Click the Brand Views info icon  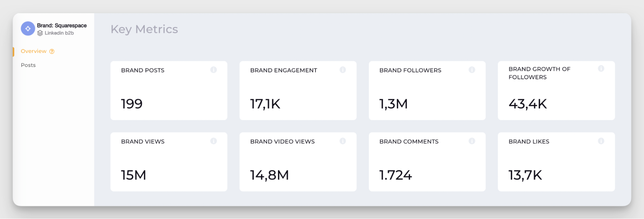(x=214, y=141)
